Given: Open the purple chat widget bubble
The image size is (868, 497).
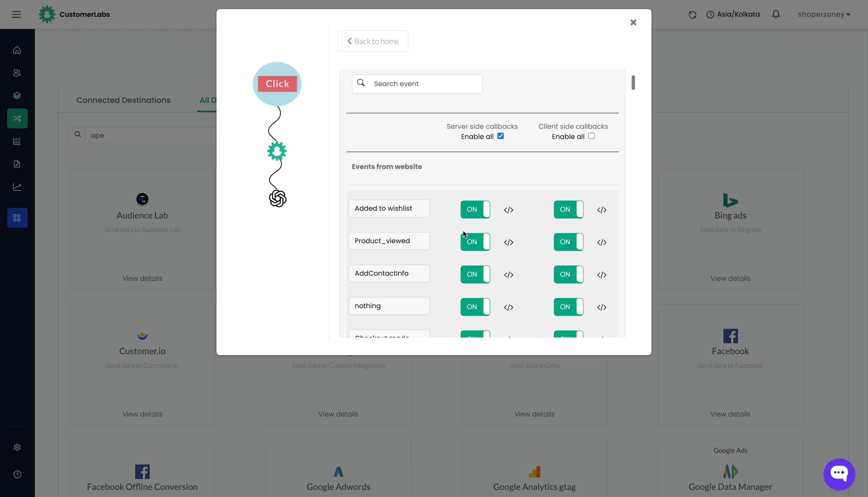Looking at the screenshot, I should pyautogui.click(x=839, y=474).
